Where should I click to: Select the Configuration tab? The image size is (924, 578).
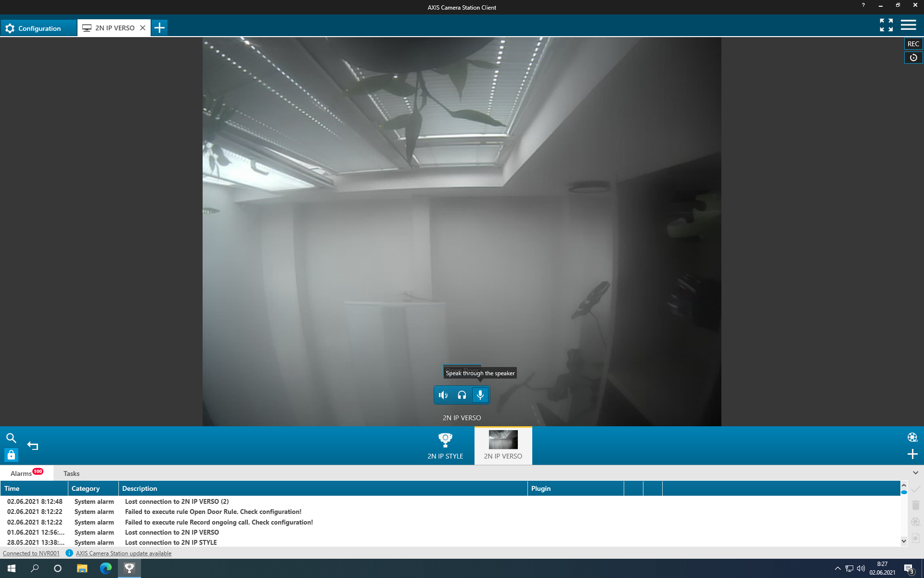38,27
